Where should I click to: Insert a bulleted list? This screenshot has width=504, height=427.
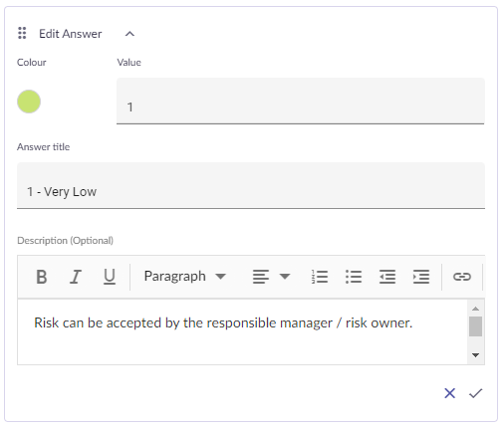[354, 277]
